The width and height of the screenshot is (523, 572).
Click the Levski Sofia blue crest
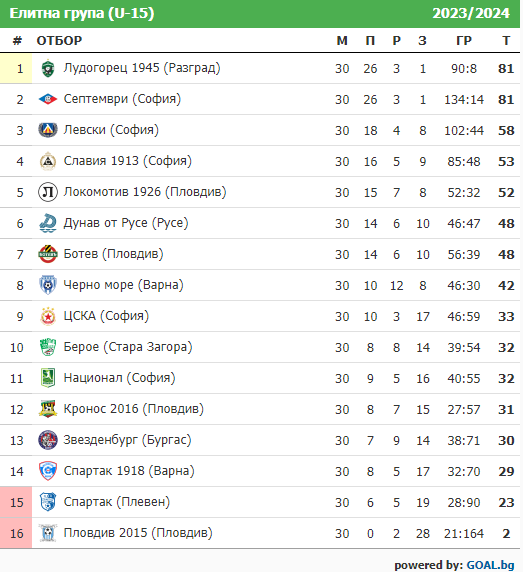tap(48, 130)
